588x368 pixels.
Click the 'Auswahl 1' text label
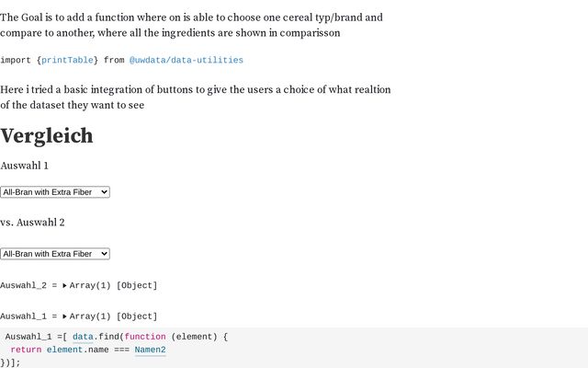click(25, 166)
